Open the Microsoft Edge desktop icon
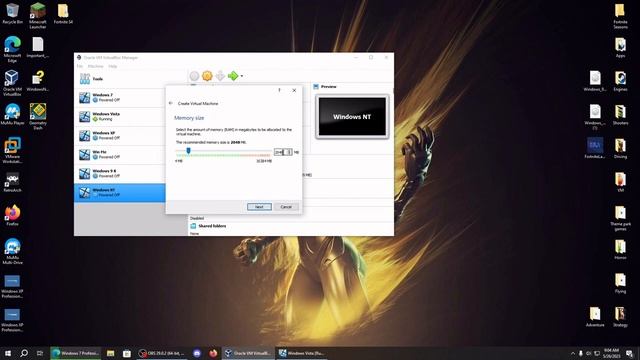Image resolution: width=640 pixels, height=360 pixels. 12,49
